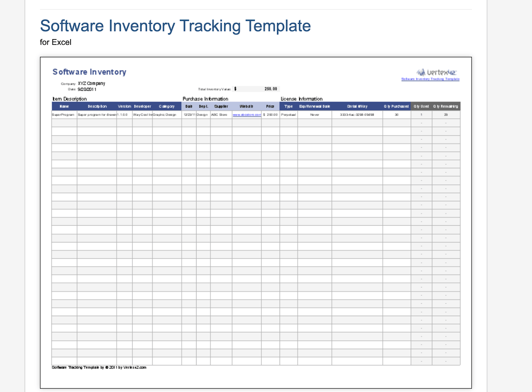Click the Vertex42 logo in the template
This screenshot has width=532, height=392.
pos(437,72)
